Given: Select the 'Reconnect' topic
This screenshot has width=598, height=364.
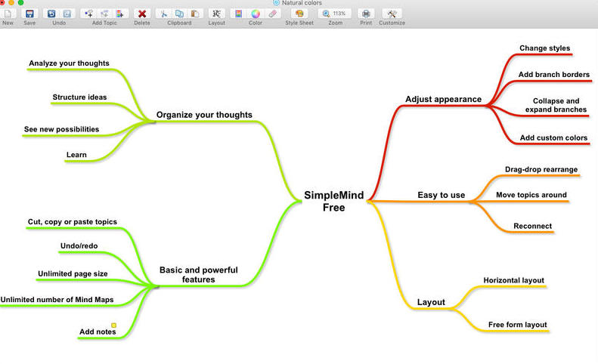Looking at the screenshot, I should [532, 226].
